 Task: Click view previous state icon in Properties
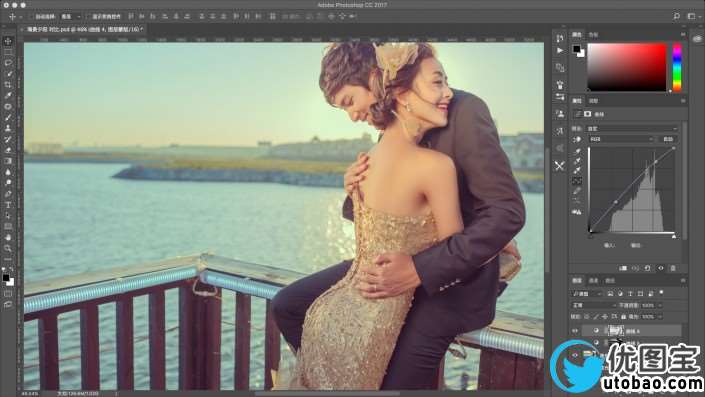pyautogui.click(x=635, y=268)
